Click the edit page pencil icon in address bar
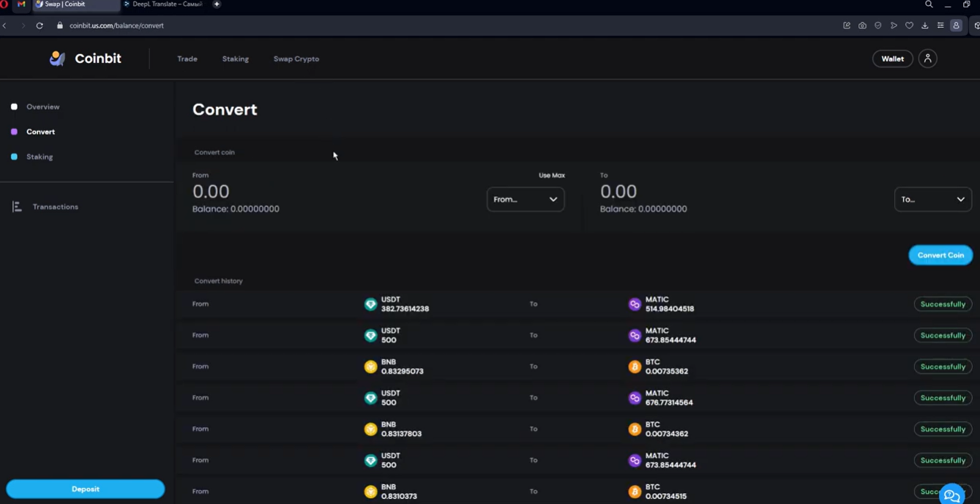This screenshot has height=504, width=980. tap(847, 26)
